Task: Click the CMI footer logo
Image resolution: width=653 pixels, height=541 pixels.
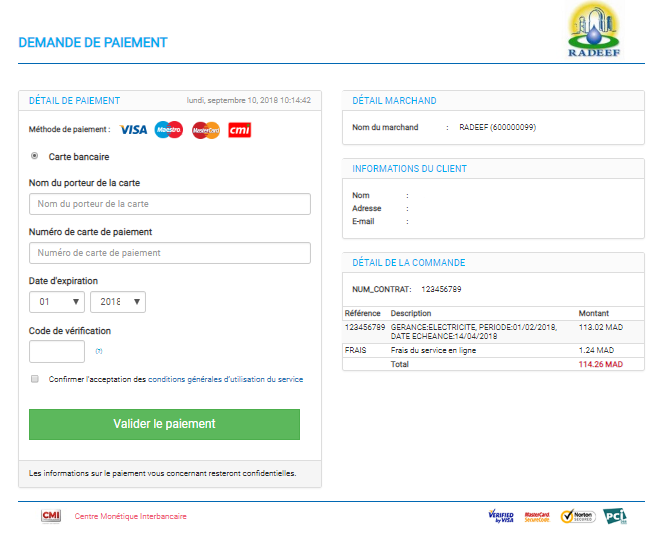Action: point(51,516)
